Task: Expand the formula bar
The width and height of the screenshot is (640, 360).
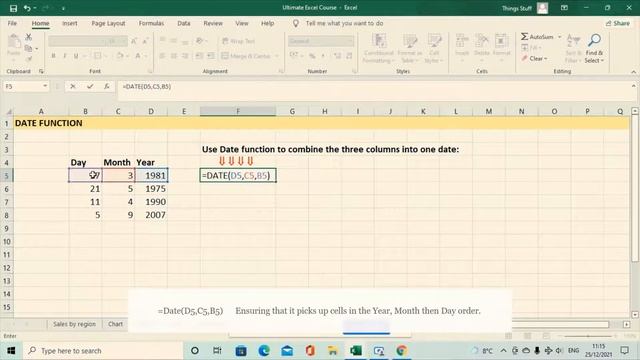Action: [633, 86]
